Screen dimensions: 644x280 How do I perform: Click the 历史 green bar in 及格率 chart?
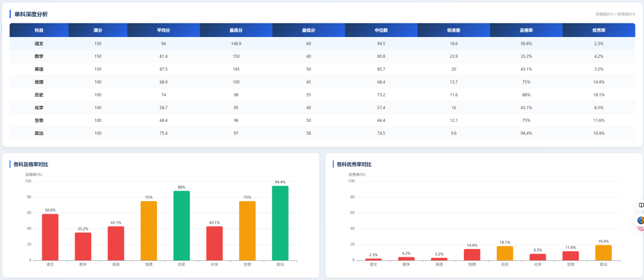pos(181,225)
